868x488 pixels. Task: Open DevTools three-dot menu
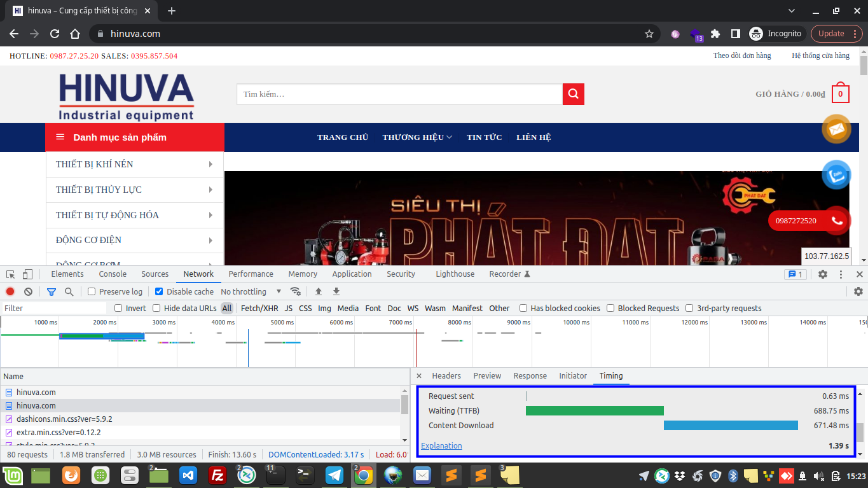[841, 274]
